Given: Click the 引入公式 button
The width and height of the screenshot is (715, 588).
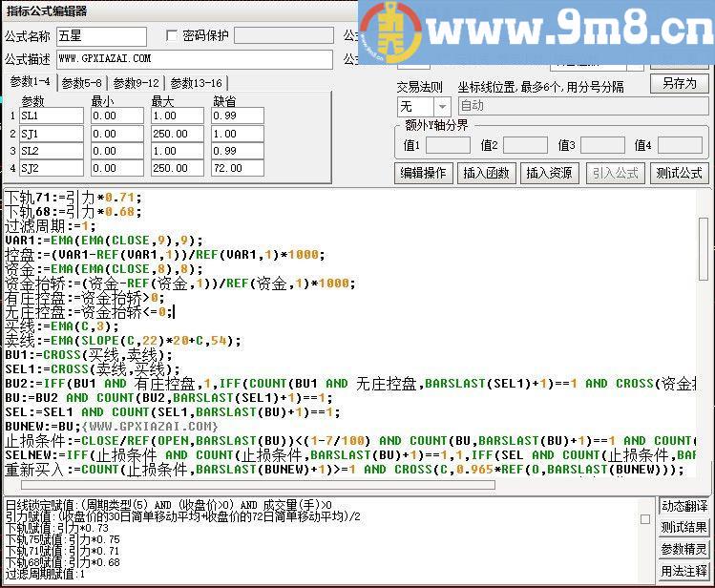Looking at the screenshot, I should click(x=616, y=173).
